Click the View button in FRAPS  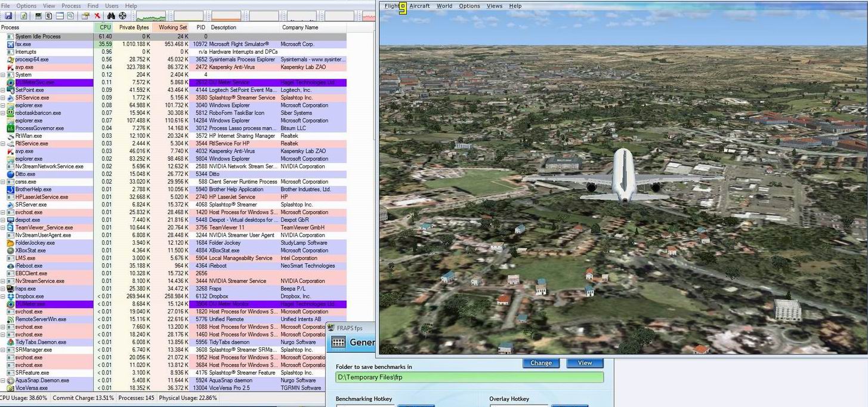coord(585,363)
